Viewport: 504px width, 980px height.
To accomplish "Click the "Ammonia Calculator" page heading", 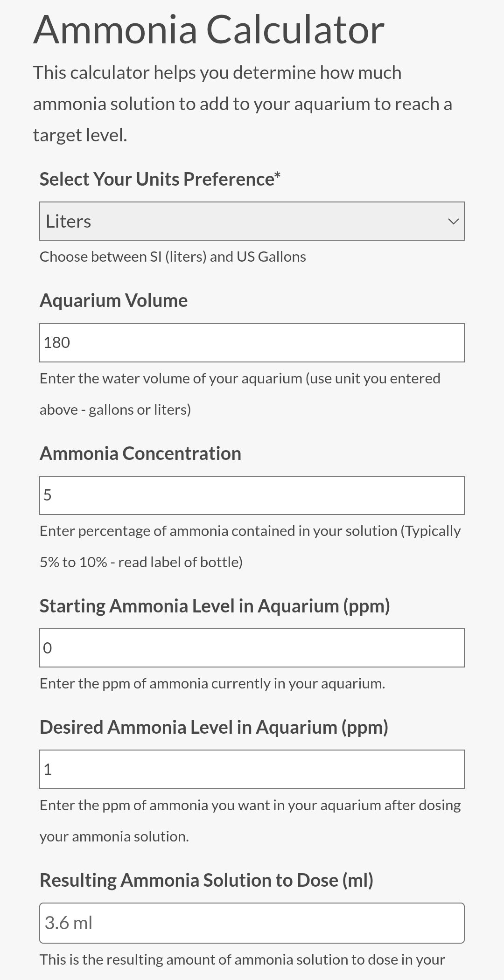I will tap(209, 30).
